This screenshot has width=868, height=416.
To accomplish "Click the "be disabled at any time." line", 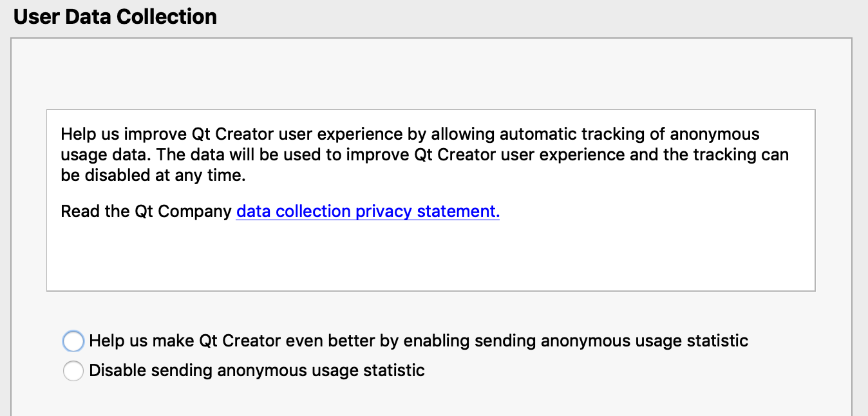I will (x=153, y=176).
